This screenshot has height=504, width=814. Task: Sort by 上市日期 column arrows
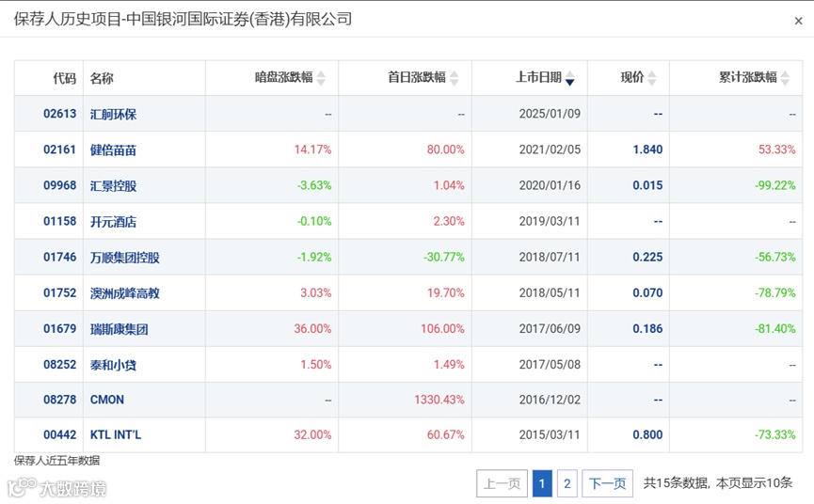[x=570, y=78]
